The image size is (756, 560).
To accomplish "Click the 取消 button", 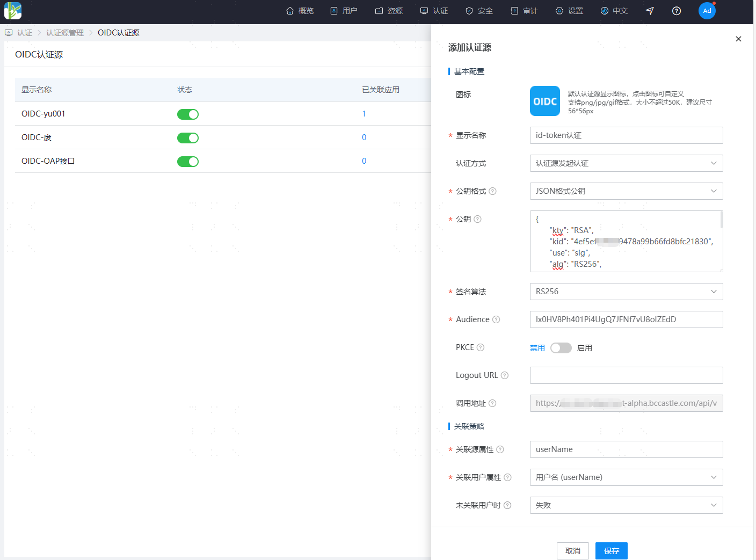I will click(x=572, y=551).
